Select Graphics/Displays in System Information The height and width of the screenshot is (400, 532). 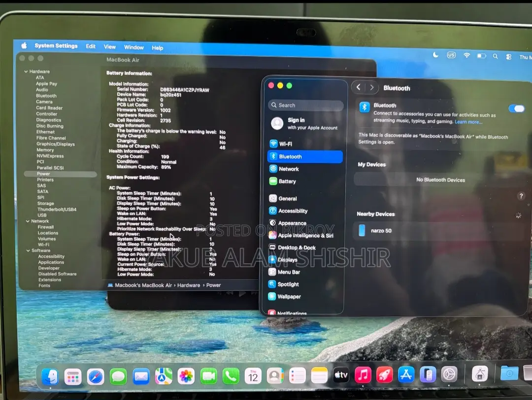tap(56, 144)
